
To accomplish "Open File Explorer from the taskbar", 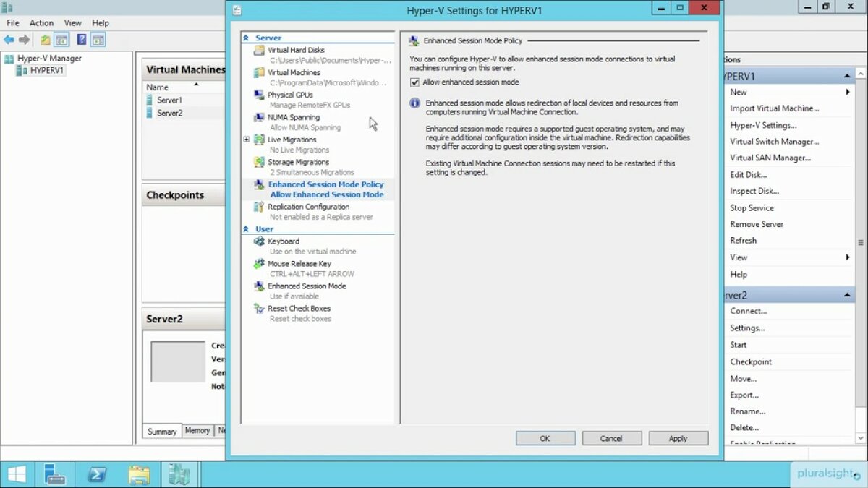I will 139,474.
